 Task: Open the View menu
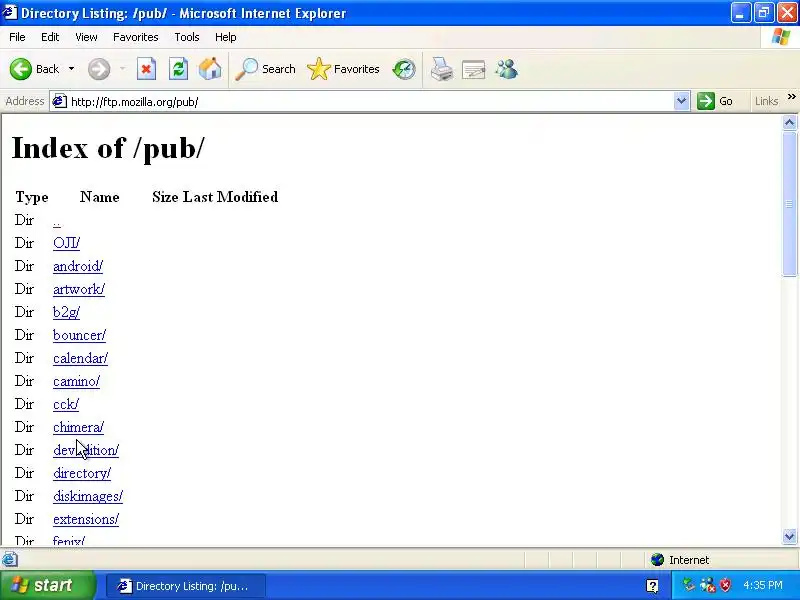86,37
